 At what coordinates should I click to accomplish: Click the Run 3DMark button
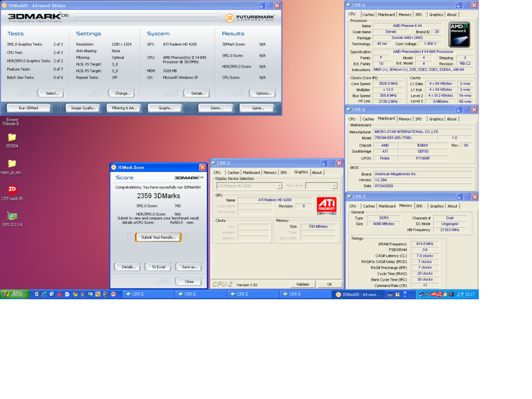coord(29,108)
